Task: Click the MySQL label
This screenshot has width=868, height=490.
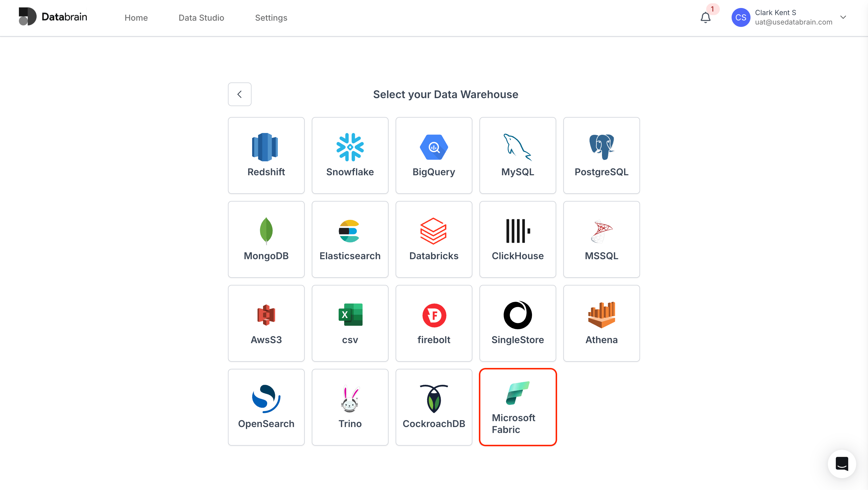Action: coord(518,172)
